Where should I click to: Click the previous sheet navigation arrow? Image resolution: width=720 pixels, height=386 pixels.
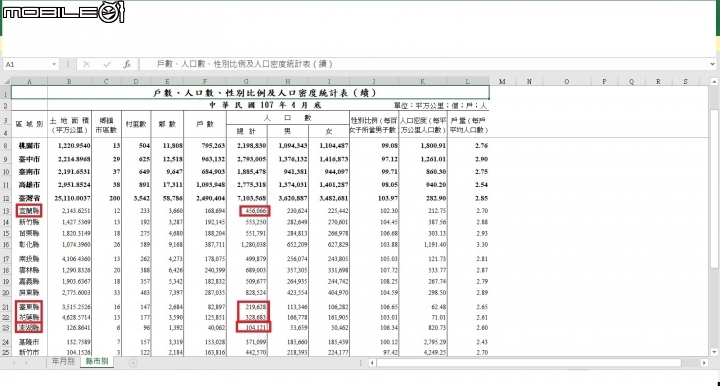[x=14, y=363]
